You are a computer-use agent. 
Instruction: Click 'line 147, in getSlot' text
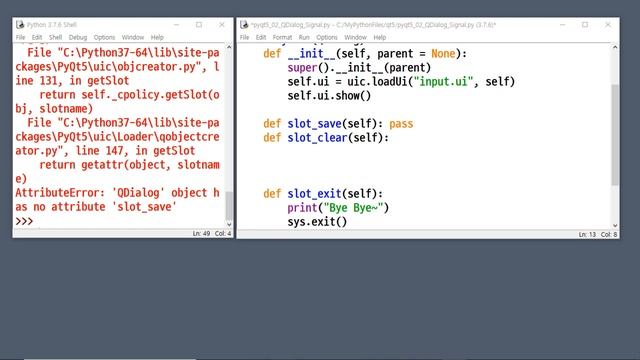136,151
